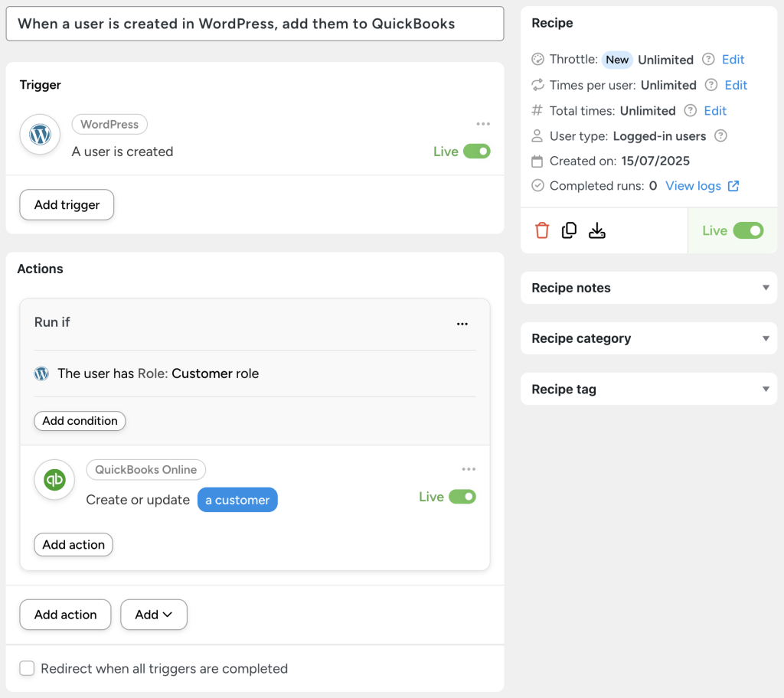Viewport: 784px width, 698px height.
Task: Click the Add trigger button
Action: point(67,204)
